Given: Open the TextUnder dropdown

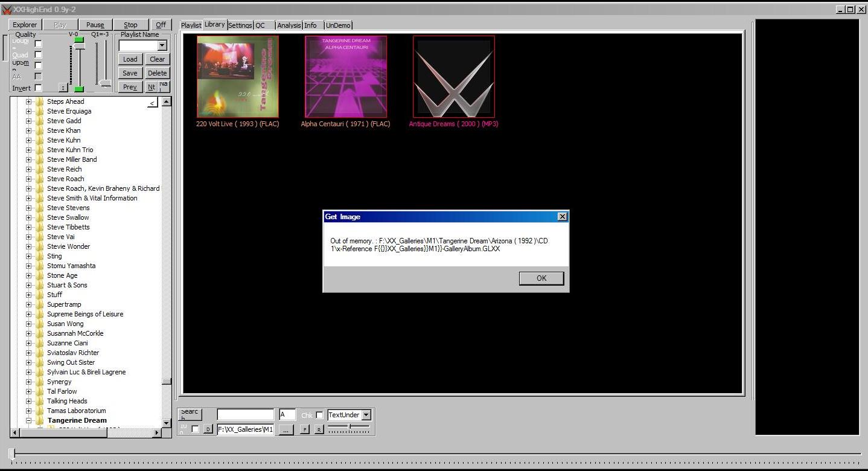Looking at the screenshot, I should coord(366,415).
